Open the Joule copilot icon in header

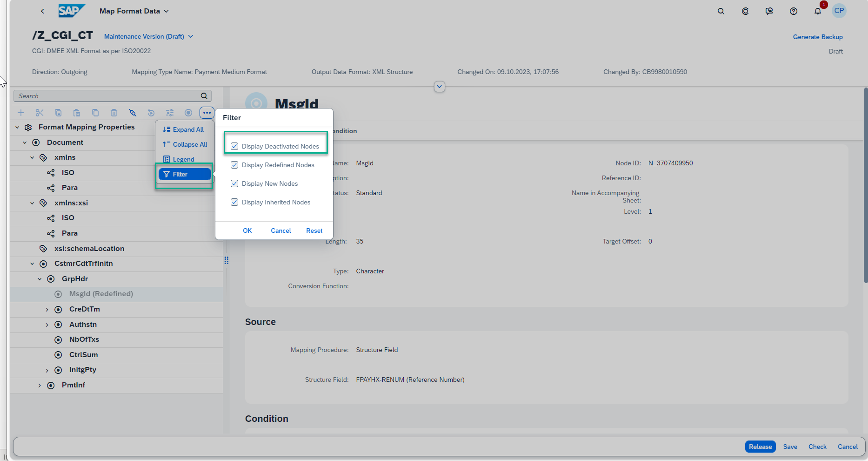tap(745, 11)
